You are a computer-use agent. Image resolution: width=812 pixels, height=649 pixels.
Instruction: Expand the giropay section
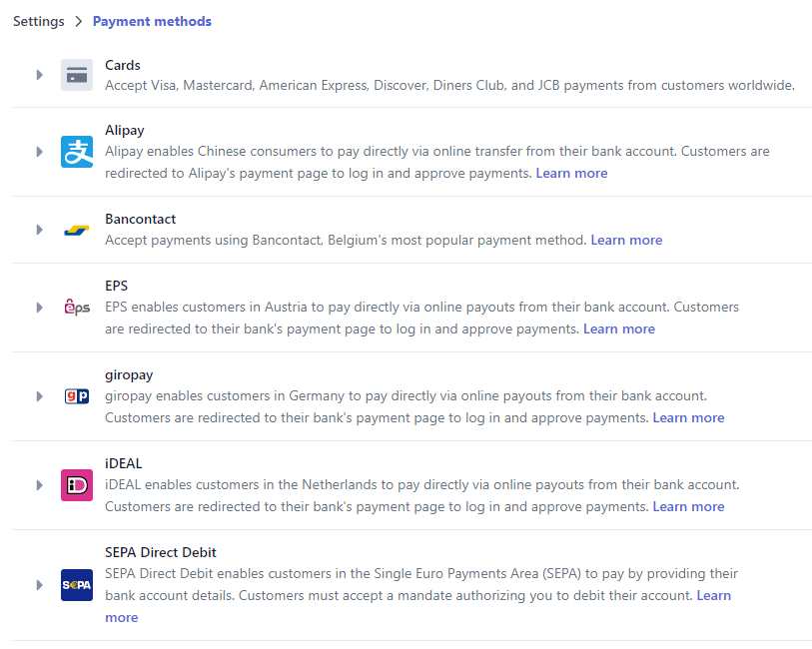coord(39,395)
